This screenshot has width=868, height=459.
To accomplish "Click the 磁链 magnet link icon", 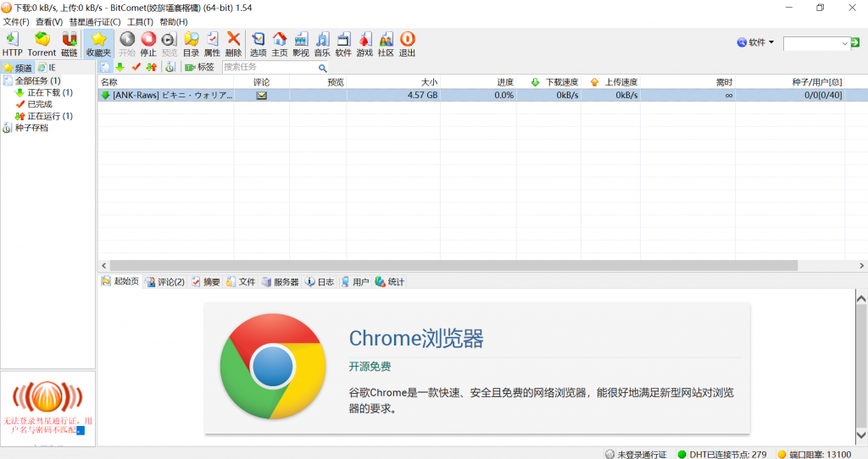I will point(70,44).
